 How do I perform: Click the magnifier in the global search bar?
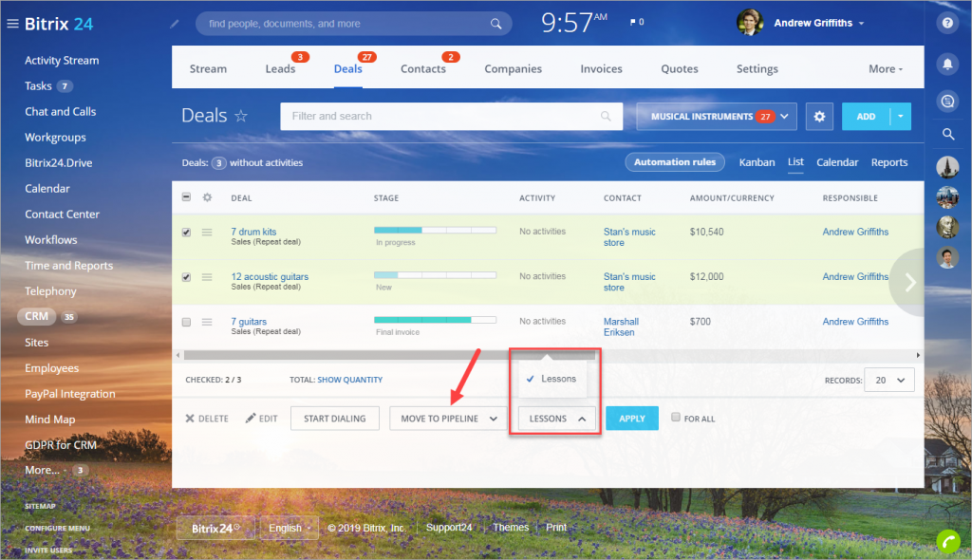[x=495, y=24]
